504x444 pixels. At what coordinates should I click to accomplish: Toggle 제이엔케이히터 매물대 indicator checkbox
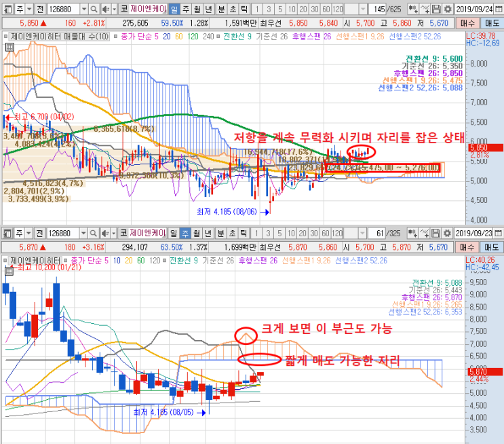click(6, 37)
